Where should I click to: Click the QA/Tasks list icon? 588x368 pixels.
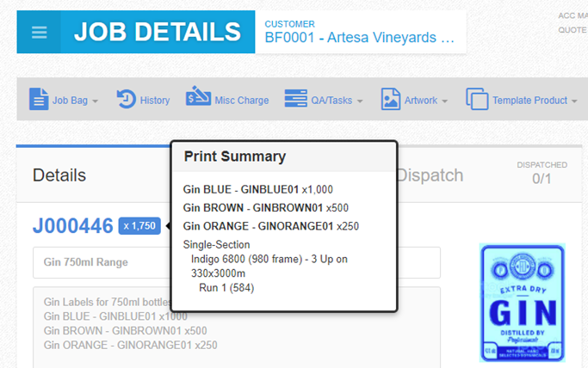295,98
